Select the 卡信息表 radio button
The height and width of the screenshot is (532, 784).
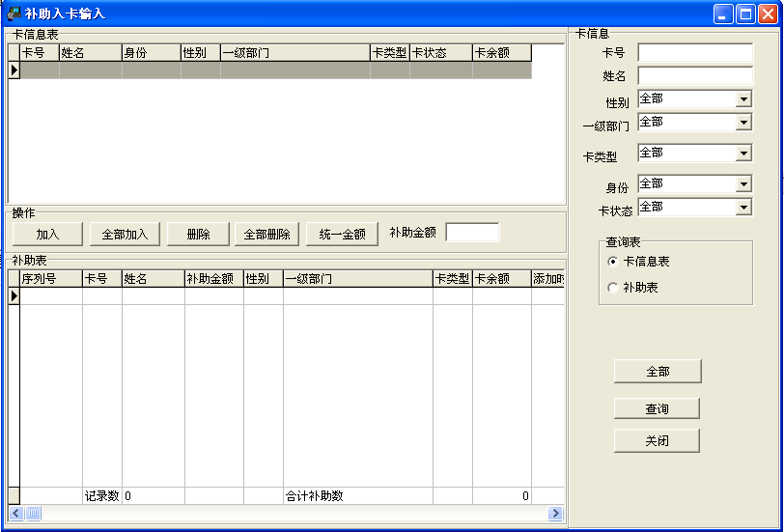pyautogui.click(x=613, y=262)
